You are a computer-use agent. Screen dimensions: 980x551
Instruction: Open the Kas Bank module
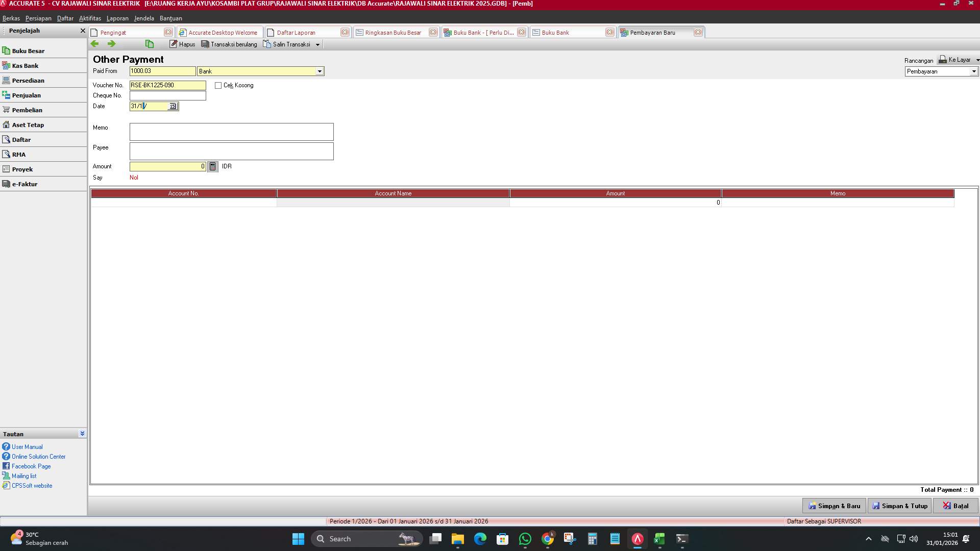point(25,65)
